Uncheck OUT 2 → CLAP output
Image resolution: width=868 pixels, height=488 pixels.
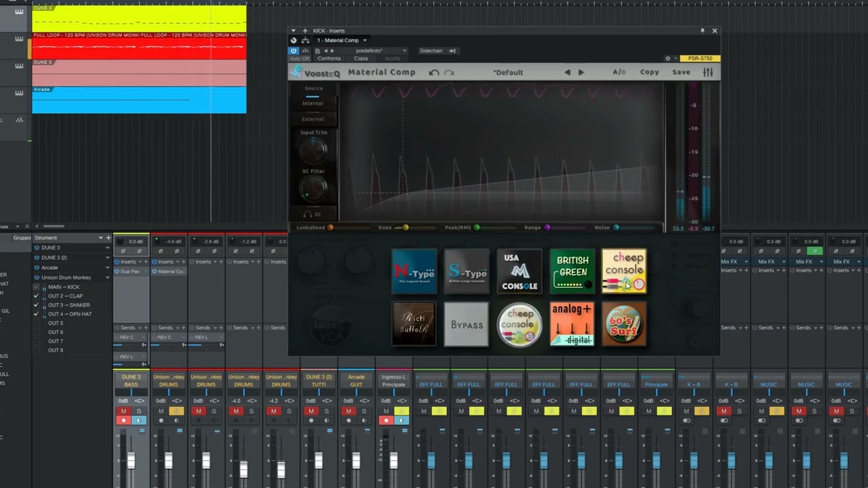coord(37,296)
